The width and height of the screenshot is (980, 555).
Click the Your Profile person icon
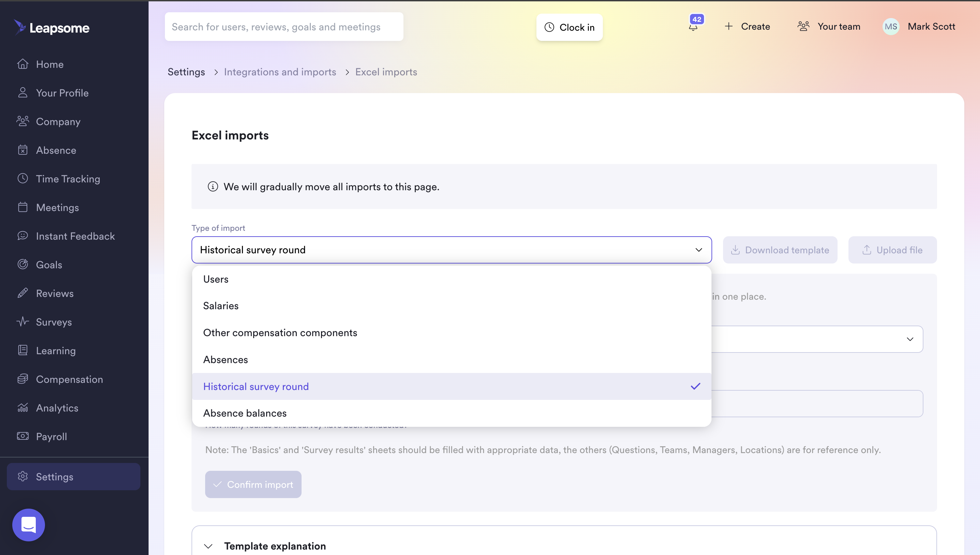(x=23, y=93)
